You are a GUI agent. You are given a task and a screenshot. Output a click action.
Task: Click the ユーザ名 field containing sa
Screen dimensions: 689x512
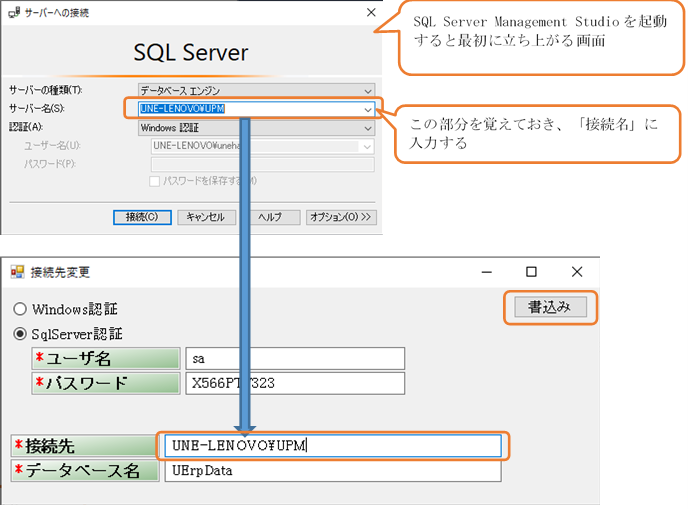(x=294, y=359)
